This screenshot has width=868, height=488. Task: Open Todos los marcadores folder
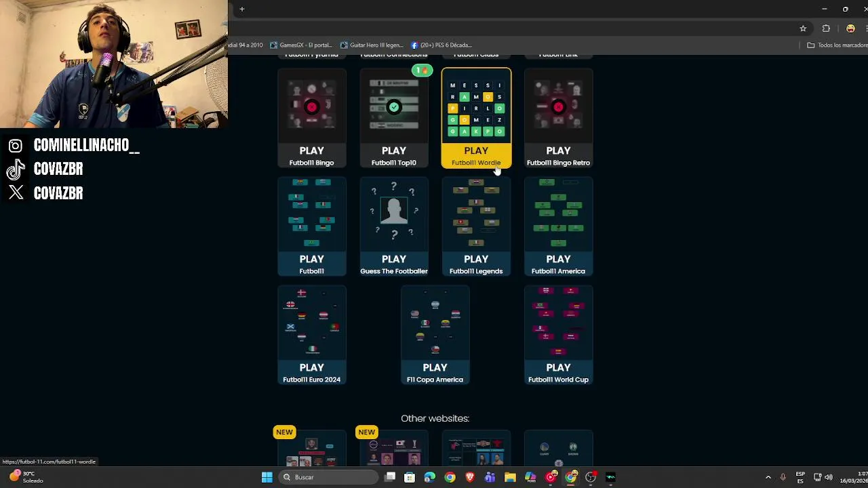[x=837, y=45]
